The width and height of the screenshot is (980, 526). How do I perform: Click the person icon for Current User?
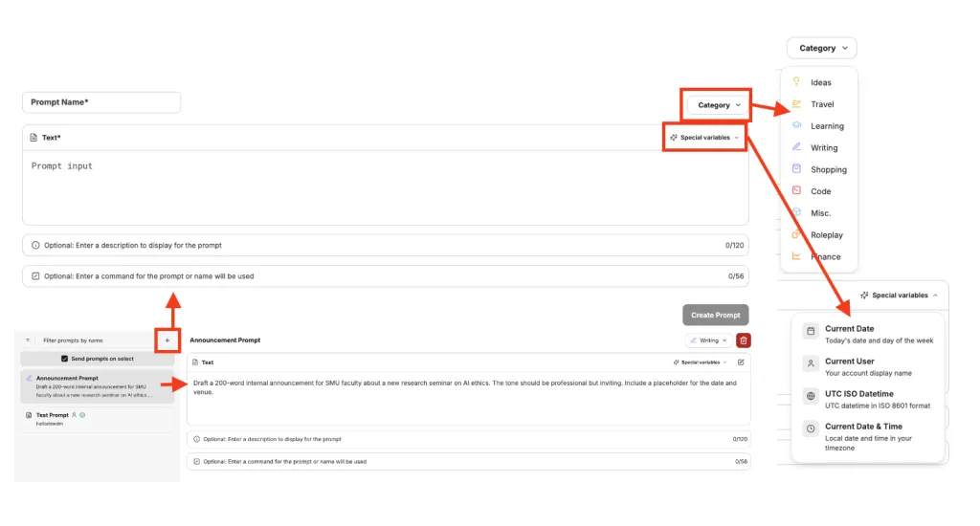pos(811,363)
